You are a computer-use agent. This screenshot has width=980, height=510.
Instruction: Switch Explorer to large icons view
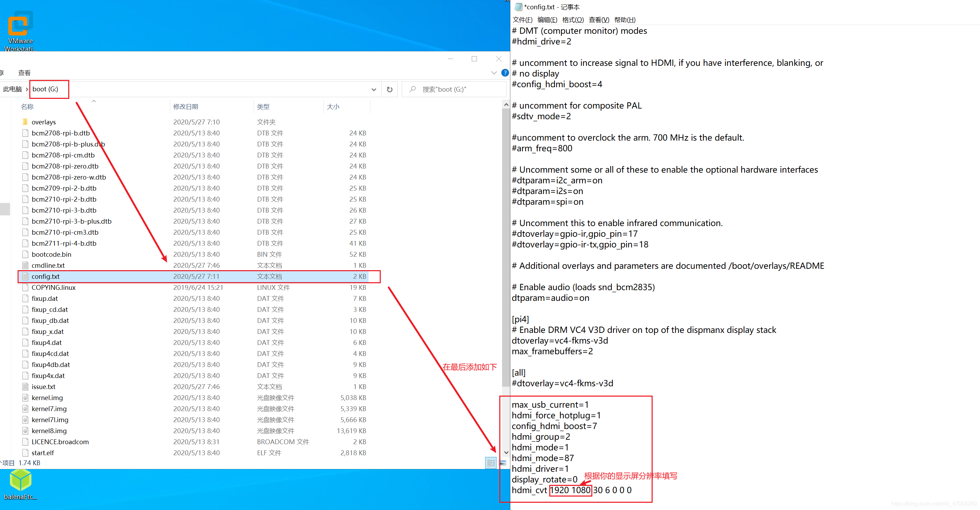point(502,463)
